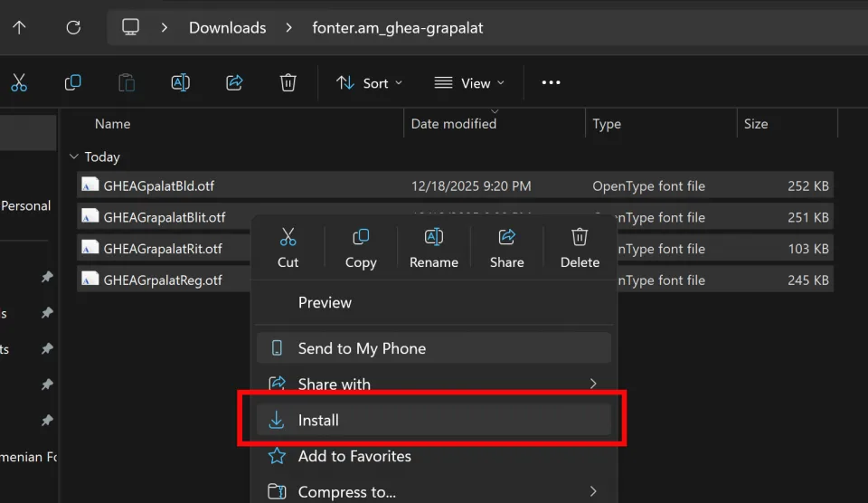Open the Compress to... submenu
This screenshot has height=503, width=868.
(434, 491)
